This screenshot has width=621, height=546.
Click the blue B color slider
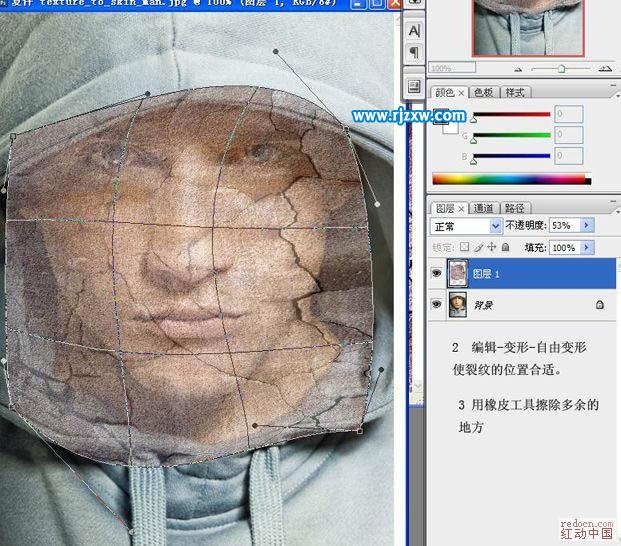(512, 156)
